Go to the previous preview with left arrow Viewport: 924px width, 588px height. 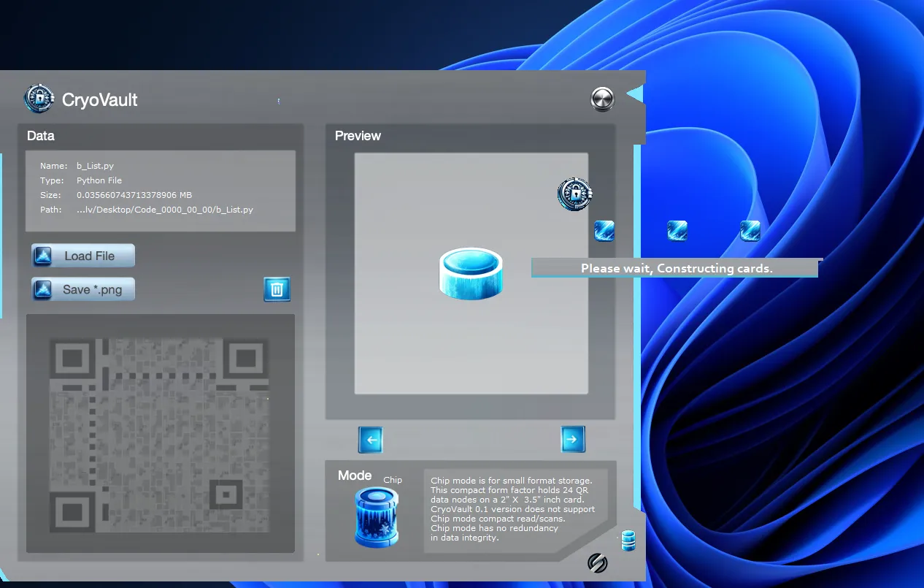370,440
